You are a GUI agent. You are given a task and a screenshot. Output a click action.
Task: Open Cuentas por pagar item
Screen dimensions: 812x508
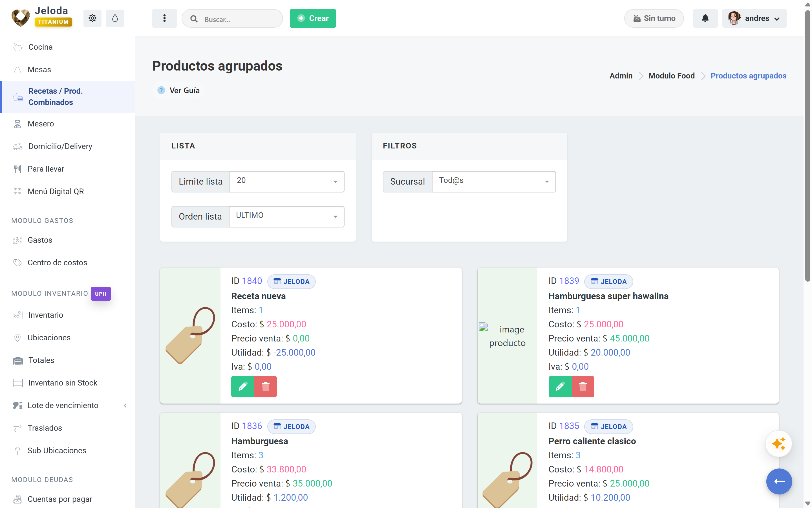60,499
